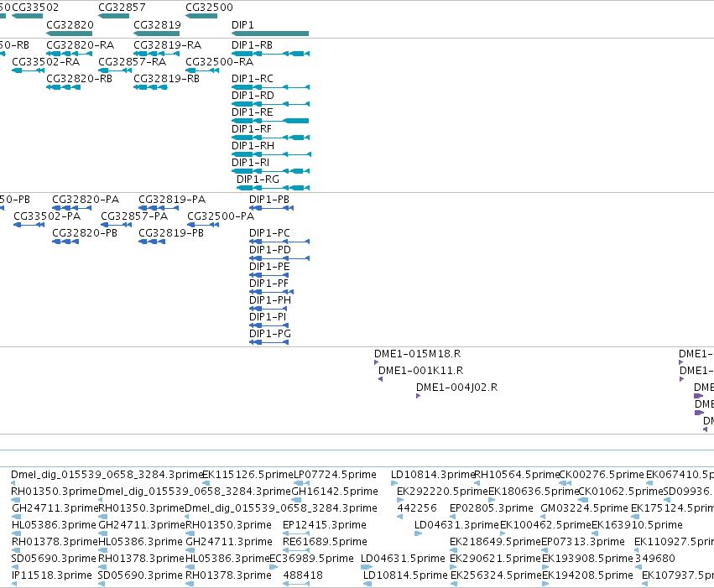Image resolution: width=714 pixels, height=588 pixels.
Task: Select EST LD04631.5prime
Action: [367, 567]
